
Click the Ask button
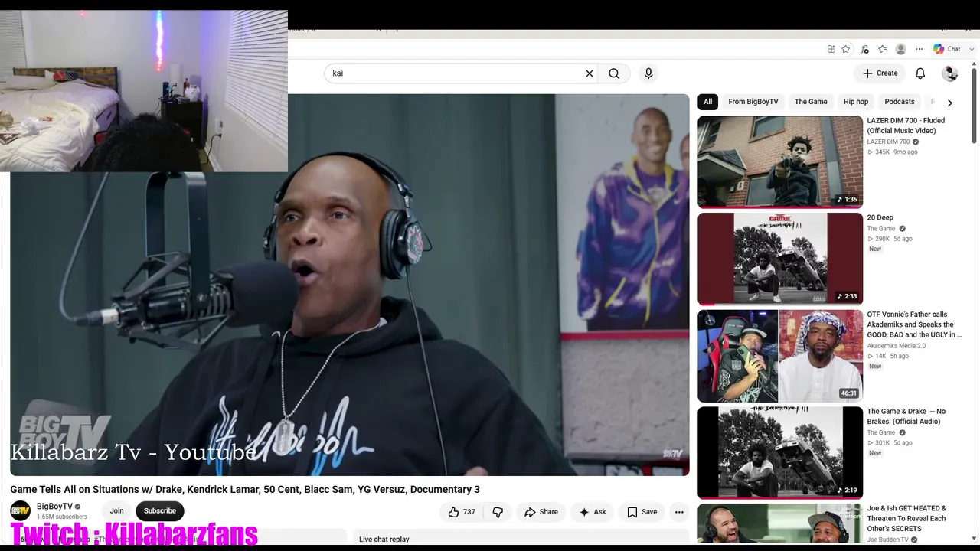pyautogui.click(x=593, y=512)
